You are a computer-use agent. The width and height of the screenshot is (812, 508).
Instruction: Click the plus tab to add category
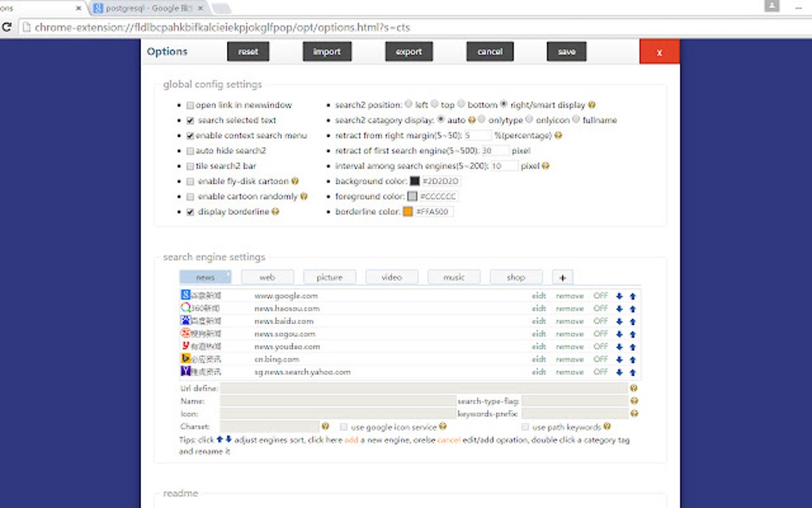(x=563, y=276)
